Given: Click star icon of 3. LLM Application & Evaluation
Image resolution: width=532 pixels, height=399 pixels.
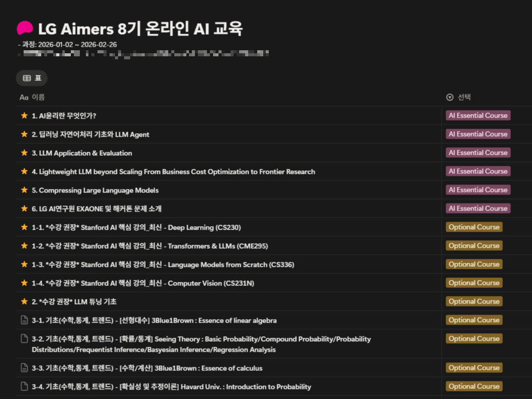Looking at the screenshot, I should click(x=24, y=153).
